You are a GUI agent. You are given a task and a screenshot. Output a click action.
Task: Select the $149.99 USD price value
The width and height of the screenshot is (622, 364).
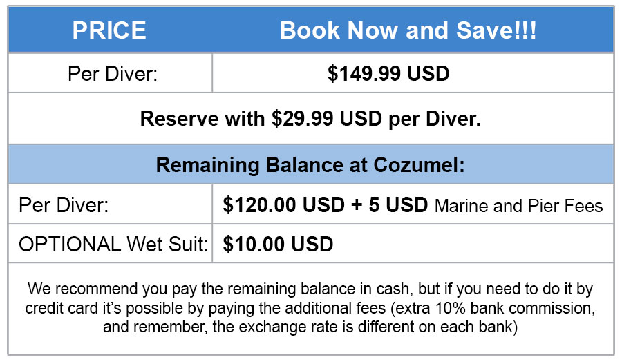pyautogui.click(x=388, y=73)
